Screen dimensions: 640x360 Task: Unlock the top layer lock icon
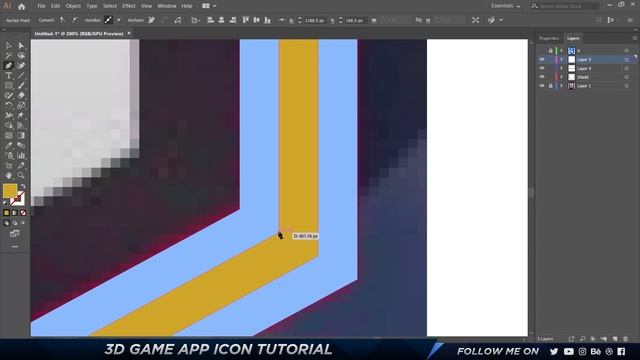(x=551, y=51)
